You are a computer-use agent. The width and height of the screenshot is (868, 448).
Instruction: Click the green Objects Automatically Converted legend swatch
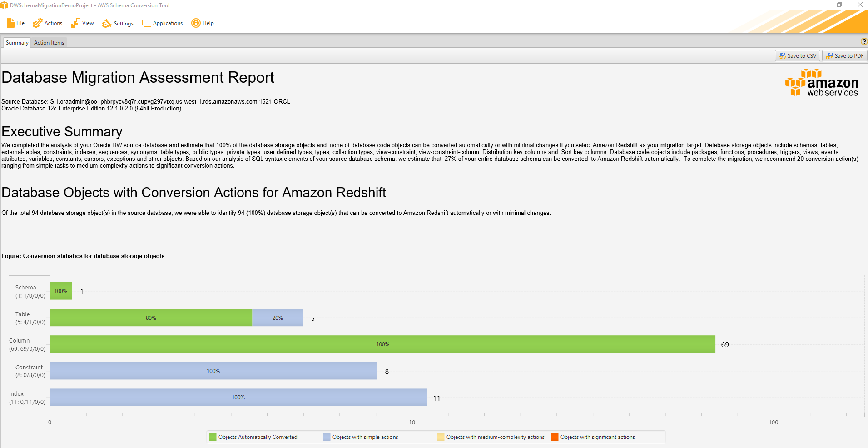point(213,437)
